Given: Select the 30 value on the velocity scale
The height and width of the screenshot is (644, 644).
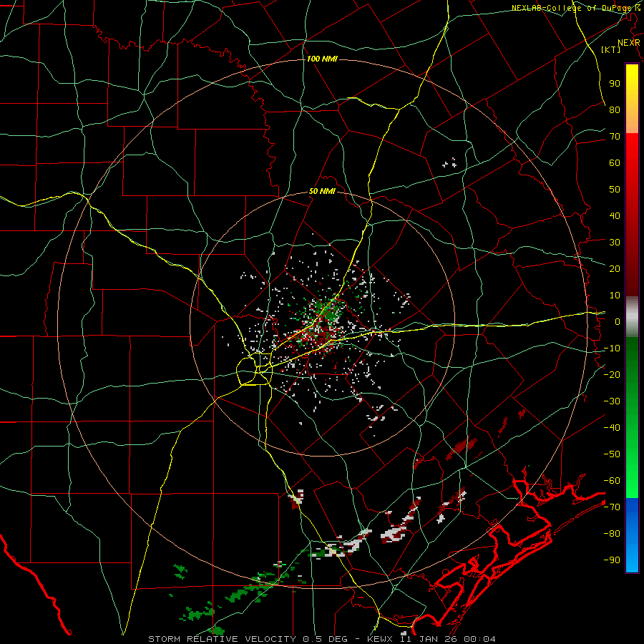Looking at the screenshot, I should pos(615,243).
